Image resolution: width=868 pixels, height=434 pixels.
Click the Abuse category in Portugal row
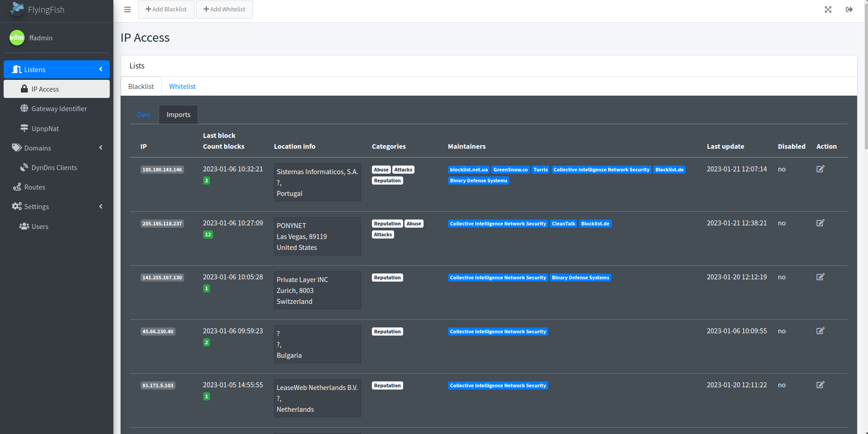coord(381,170)
